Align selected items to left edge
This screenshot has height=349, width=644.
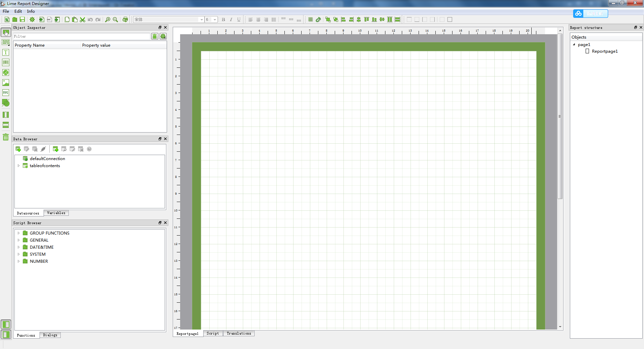[343, 19]
